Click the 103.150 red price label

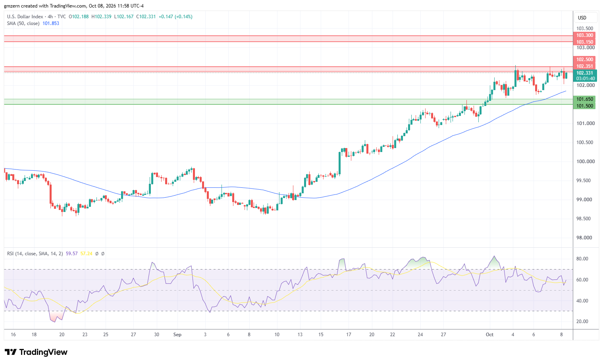585,42
